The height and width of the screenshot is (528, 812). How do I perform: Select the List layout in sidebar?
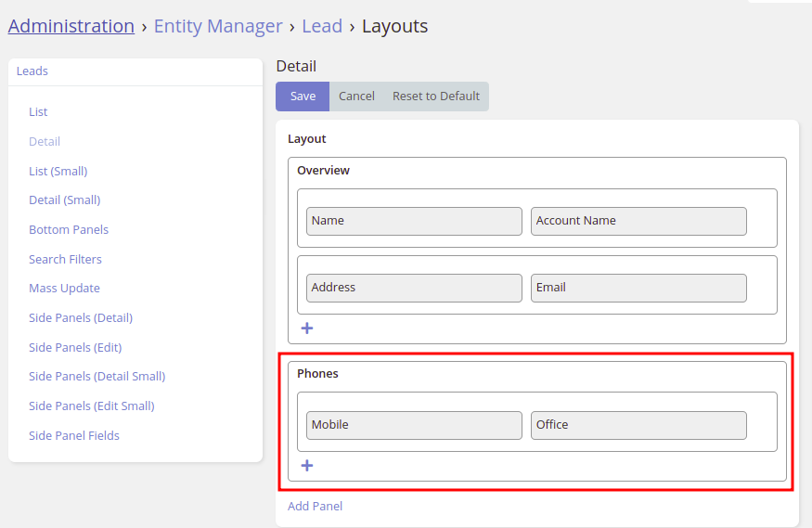(38, 112)
